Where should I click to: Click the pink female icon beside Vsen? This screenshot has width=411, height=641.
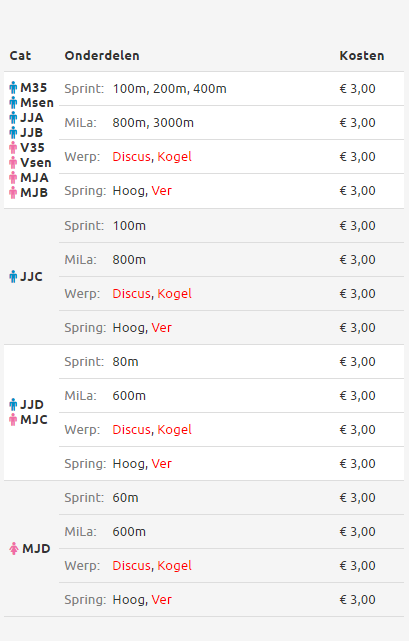pos(13,163)
